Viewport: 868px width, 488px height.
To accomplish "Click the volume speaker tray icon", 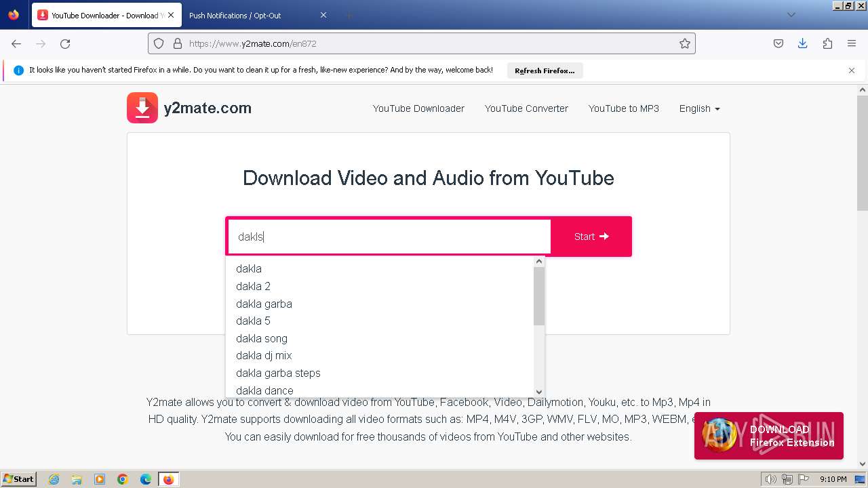I will point(771,479).
